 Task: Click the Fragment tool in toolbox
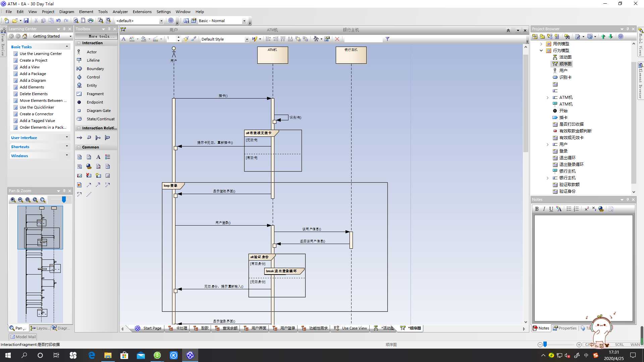pyautogui.click(x=95, y=94)
